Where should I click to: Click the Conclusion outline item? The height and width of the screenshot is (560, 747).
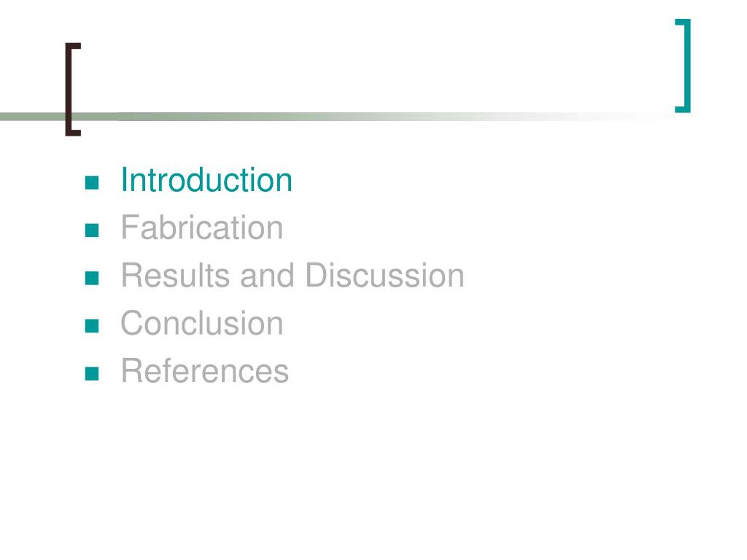(x=202, y=323)
